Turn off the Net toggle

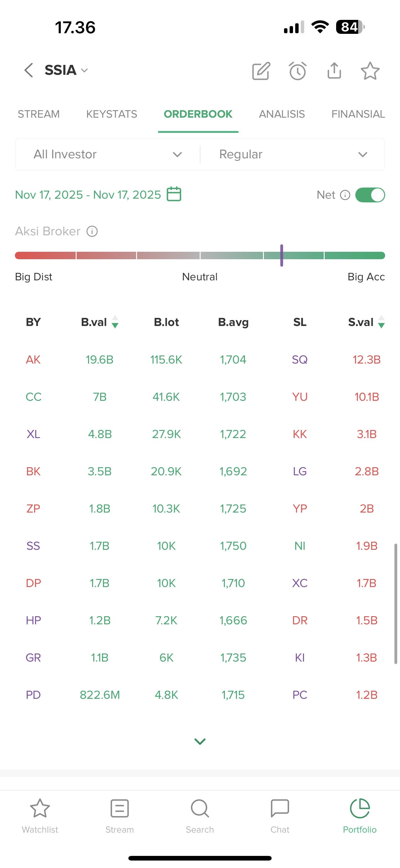pyautogui.click(x=370, y=195)
